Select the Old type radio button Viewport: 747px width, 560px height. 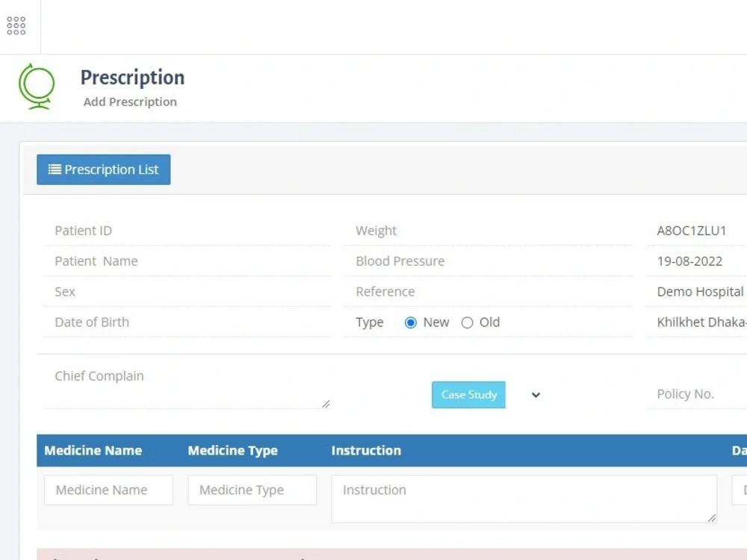[x=467, y=322]
